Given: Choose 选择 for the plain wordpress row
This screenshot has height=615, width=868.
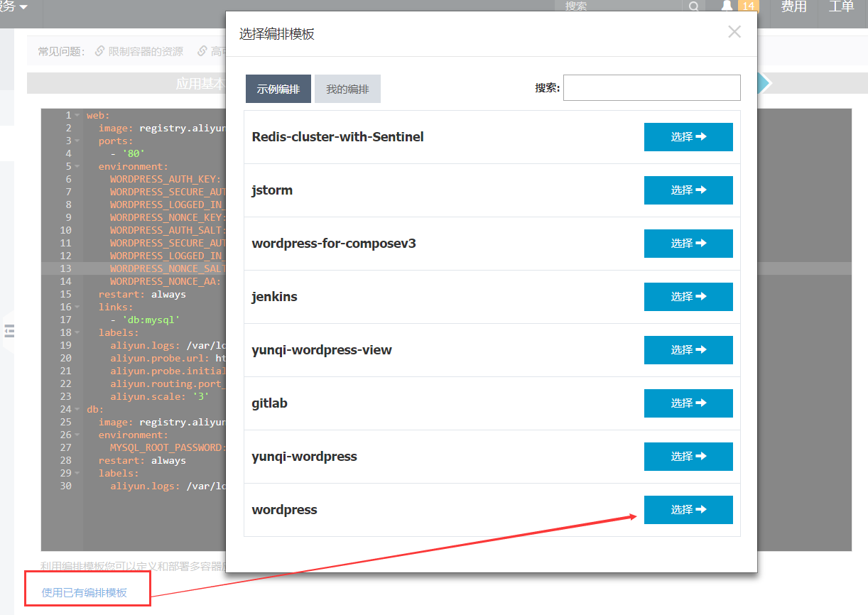Looking at the screenshot, I should click(x=688, y=509).
